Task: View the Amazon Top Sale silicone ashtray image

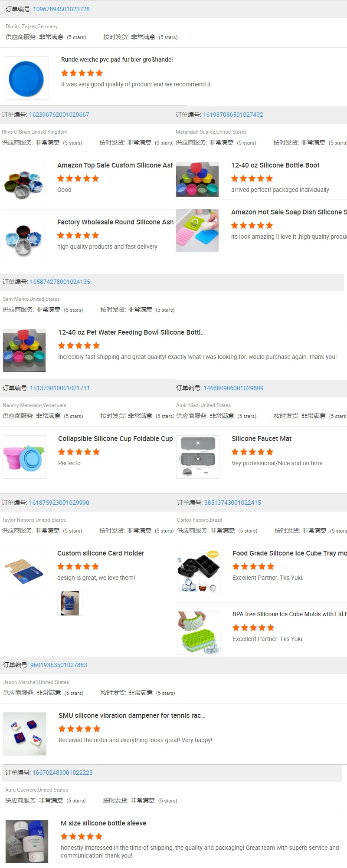Action: [x=23, y=184]
